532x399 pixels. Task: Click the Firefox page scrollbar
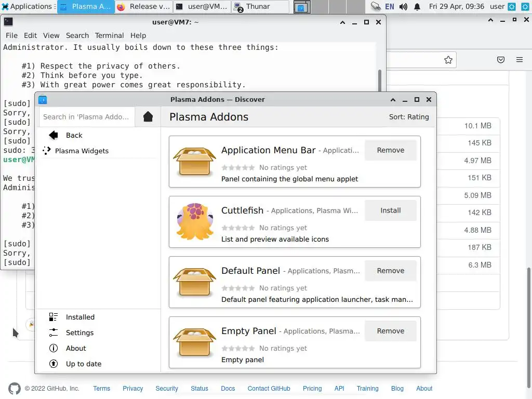click(528, 327)
